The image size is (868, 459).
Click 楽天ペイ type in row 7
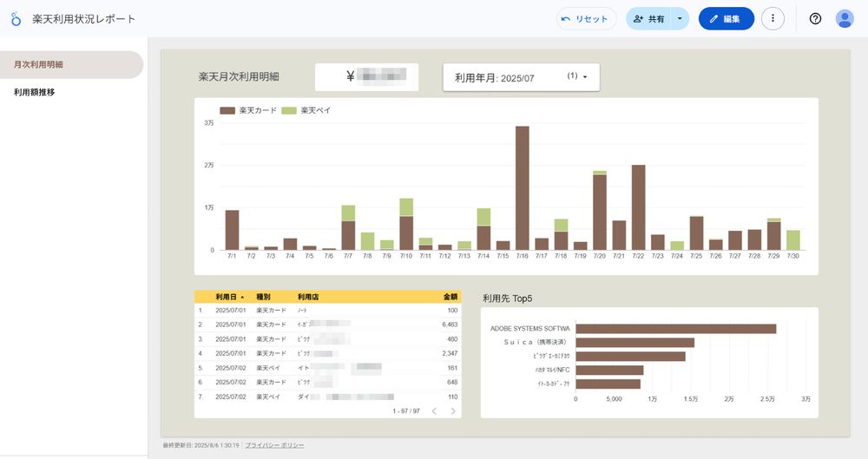(x=268, y=397)
